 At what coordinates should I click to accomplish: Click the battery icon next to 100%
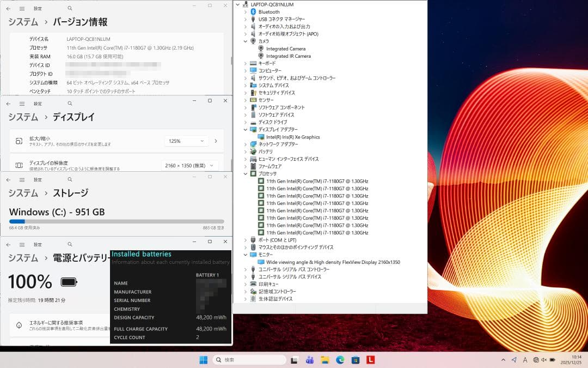click(68, 282)
